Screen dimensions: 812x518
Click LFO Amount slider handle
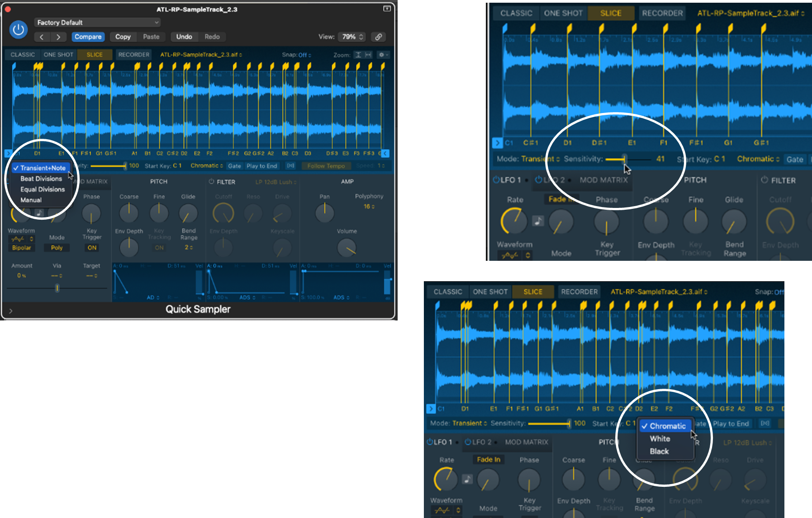click(57, 288)
